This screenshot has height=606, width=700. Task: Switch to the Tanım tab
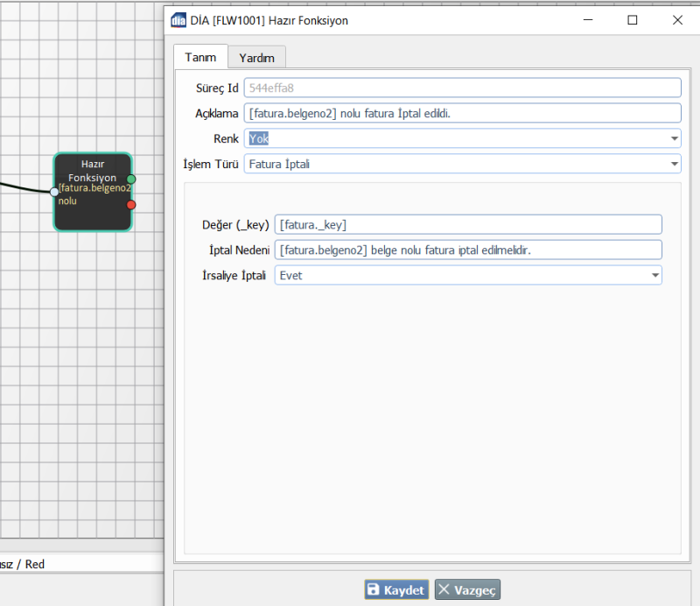click(x=200, y=57)
